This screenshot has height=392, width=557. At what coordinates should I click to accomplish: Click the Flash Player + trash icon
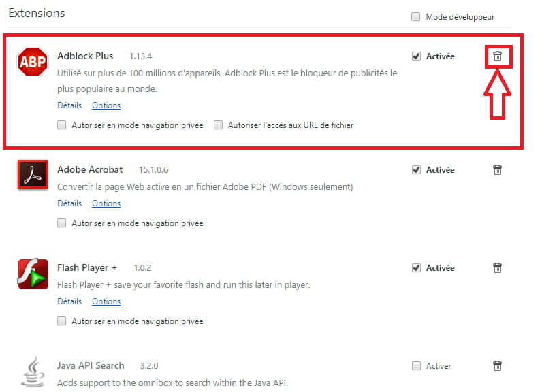pos(498,267)
